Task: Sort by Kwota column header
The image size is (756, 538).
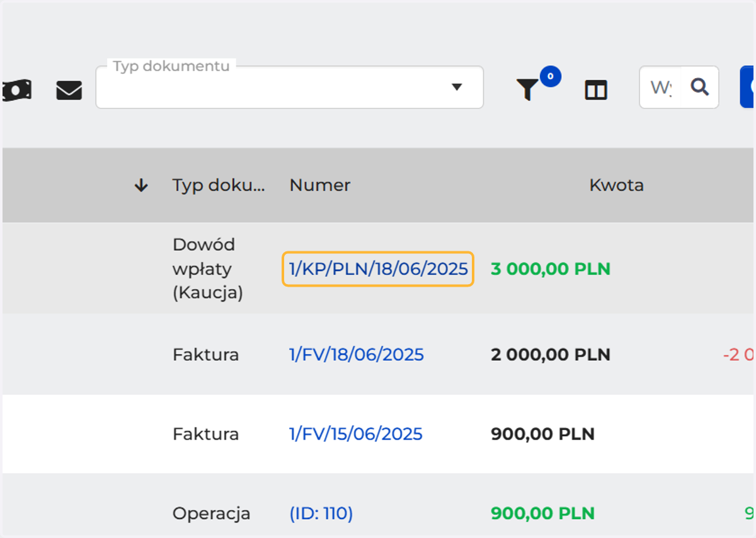Action: [616, 185]
